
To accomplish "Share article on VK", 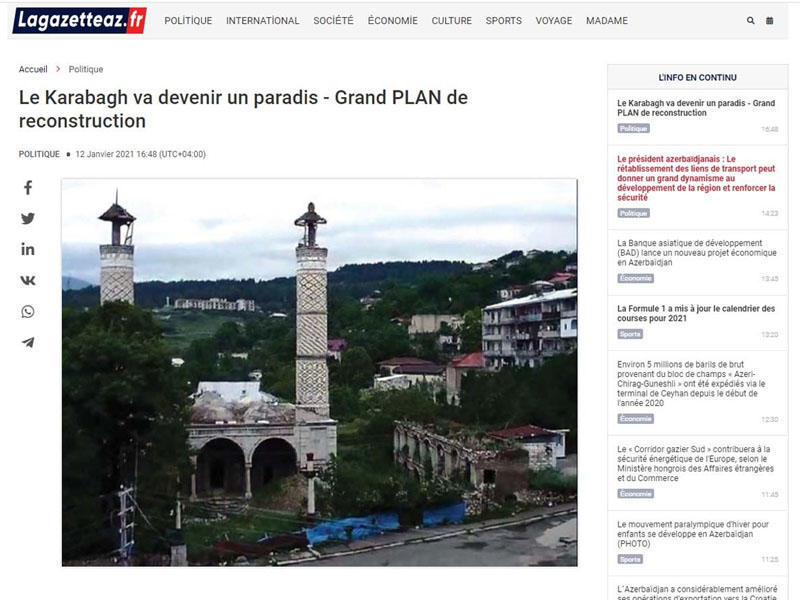I will click(28, 280).
